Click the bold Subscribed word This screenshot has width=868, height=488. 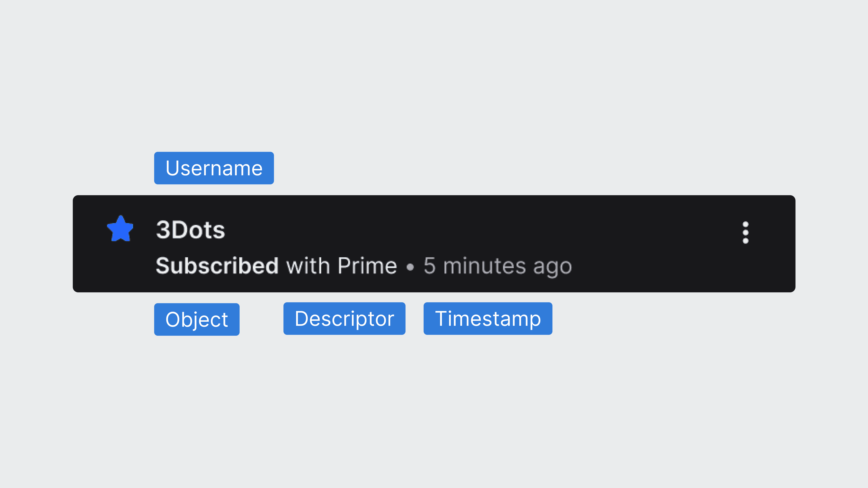pos(217,266)
